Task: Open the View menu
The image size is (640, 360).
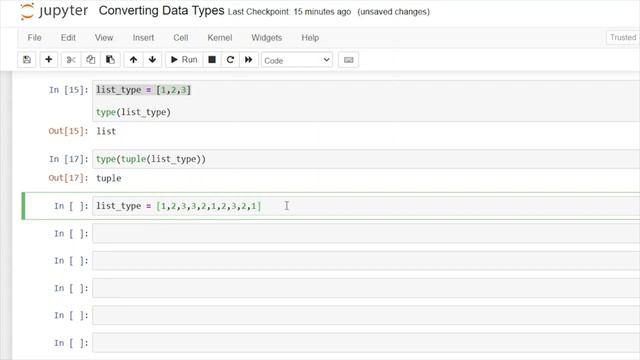Action: click(104, 38)
